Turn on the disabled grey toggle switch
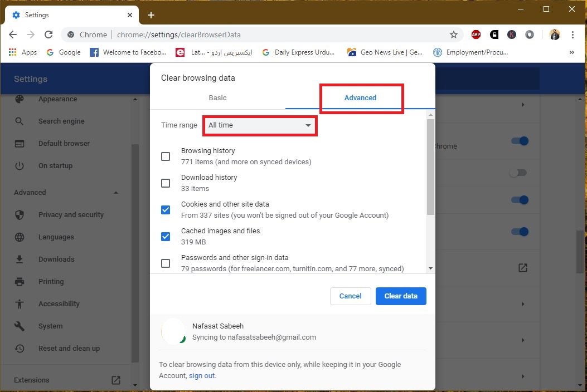This screenshot has height=392, width=587. coord(518,173)
